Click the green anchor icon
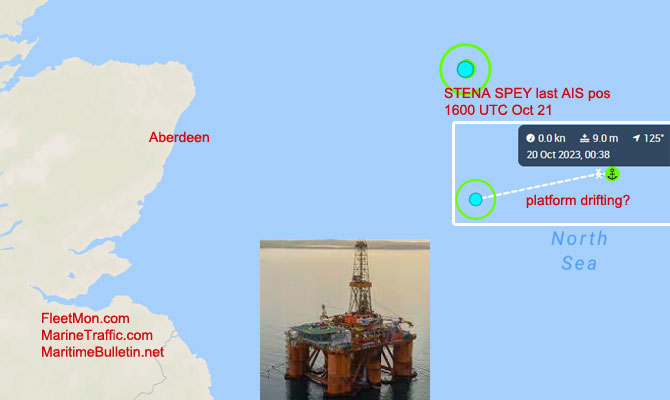Image resolution: width=670 pixels, height=400 pixels. pyautogui.click(x=612, y=174)
